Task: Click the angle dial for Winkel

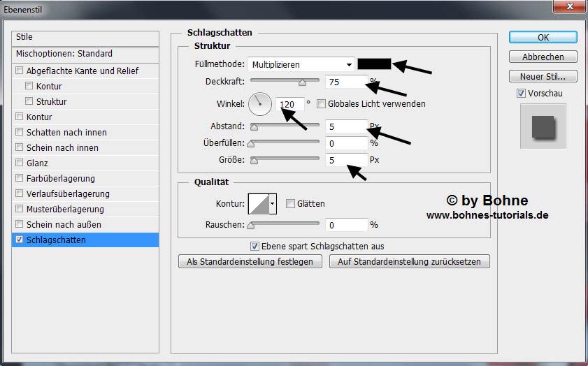Action: tap(260, 104)
